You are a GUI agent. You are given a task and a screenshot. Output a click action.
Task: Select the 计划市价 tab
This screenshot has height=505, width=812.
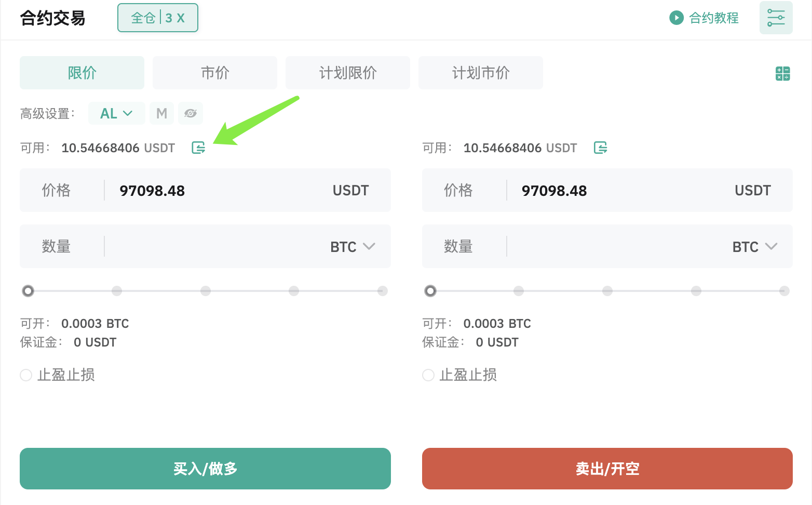pos(481,73)
